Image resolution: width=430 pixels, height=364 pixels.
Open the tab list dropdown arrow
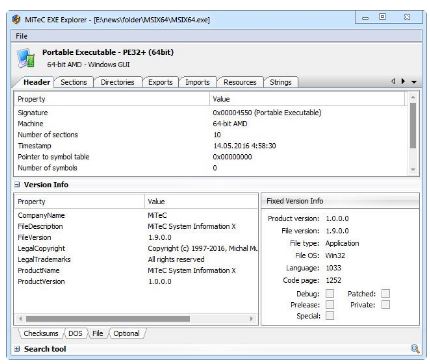(x=414, y=82)
